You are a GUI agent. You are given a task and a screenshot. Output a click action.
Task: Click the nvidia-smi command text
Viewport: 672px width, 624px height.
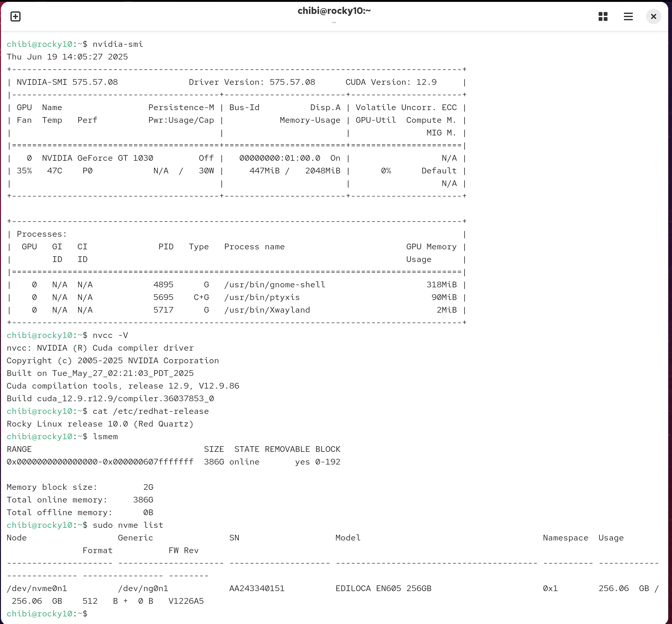118,44
